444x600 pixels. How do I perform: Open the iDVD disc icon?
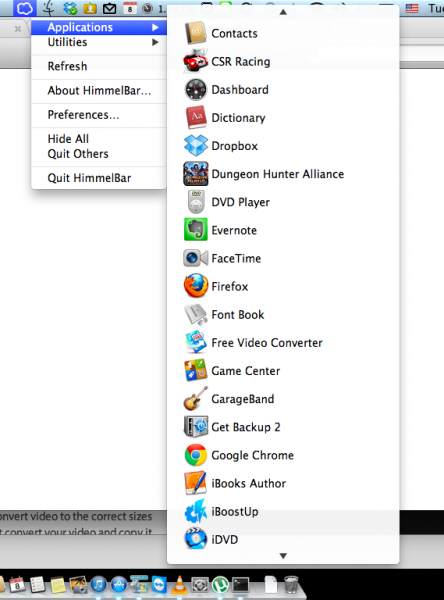click(196, 539)
